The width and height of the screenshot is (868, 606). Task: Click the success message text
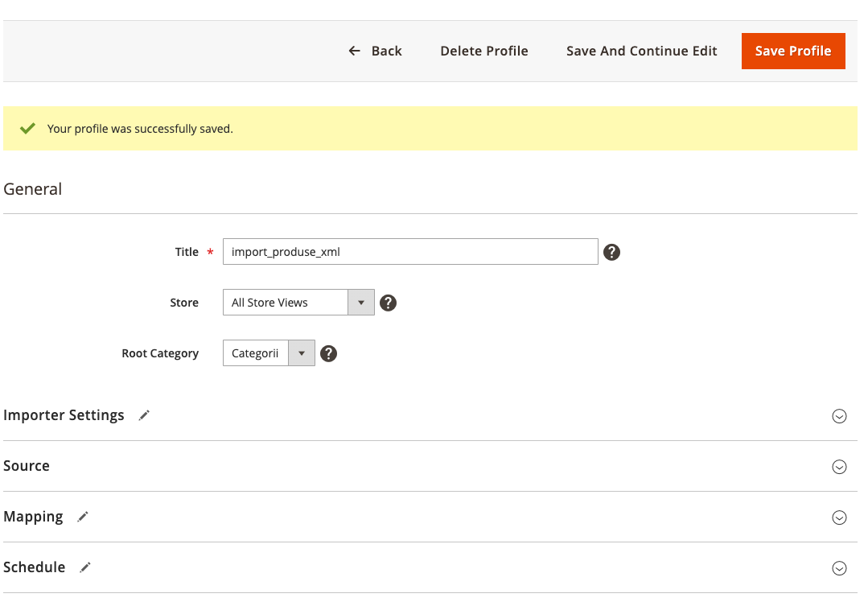pyautogui.click(x=140, y=129)
